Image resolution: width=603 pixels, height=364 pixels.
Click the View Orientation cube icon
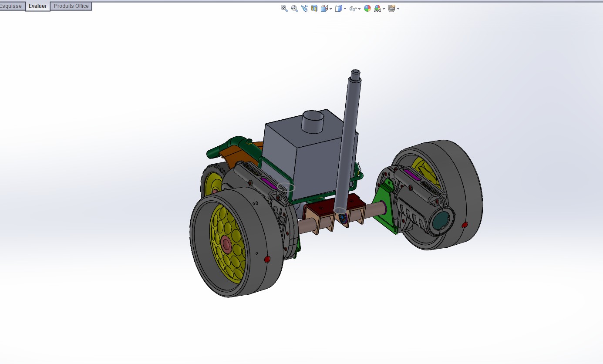pos(324,8)
